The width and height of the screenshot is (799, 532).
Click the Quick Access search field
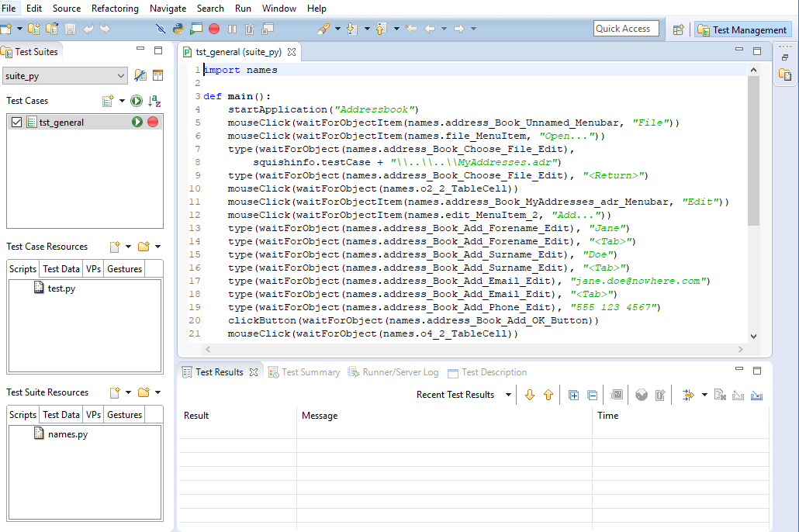pos(626,29)
